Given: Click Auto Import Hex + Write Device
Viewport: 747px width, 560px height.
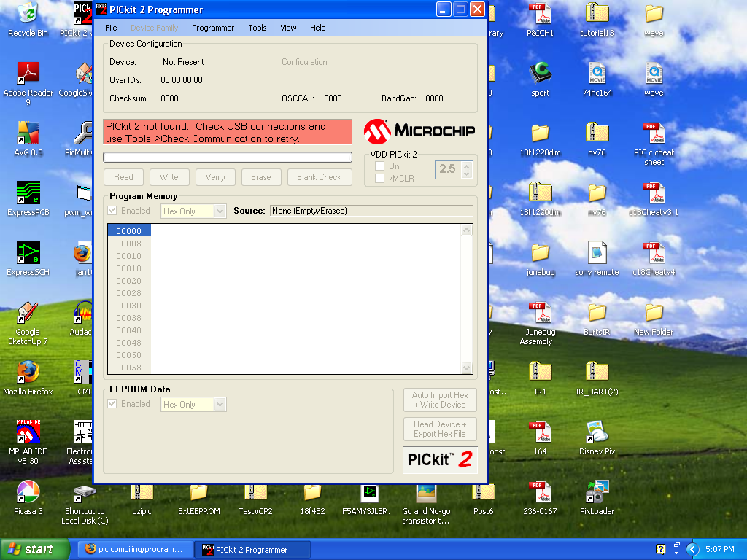Looking at the screenshot, I should coord(440,400).
